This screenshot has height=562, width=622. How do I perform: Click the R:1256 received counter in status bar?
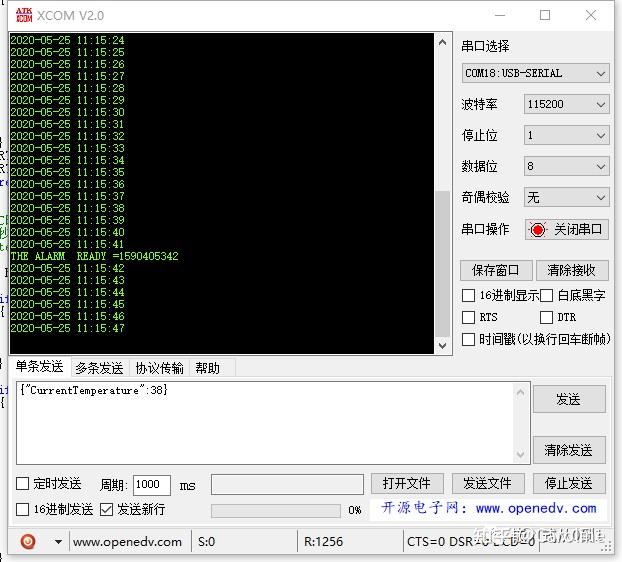tap(323, 542)
